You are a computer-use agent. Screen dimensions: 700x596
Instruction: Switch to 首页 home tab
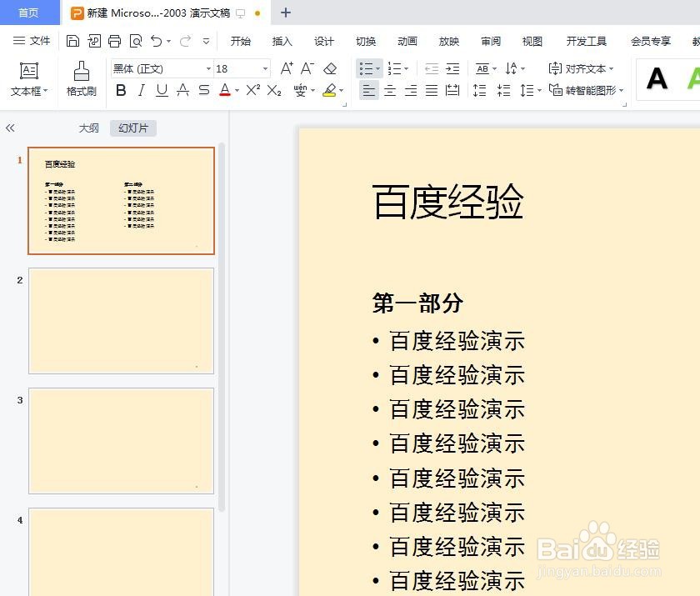coord(29,13)
